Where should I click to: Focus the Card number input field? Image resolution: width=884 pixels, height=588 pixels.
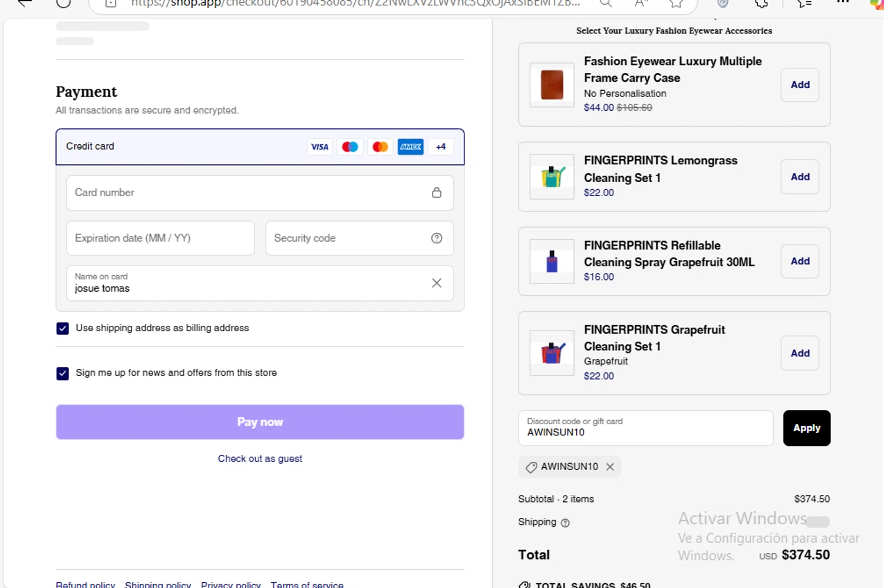[x=260, y=193]
